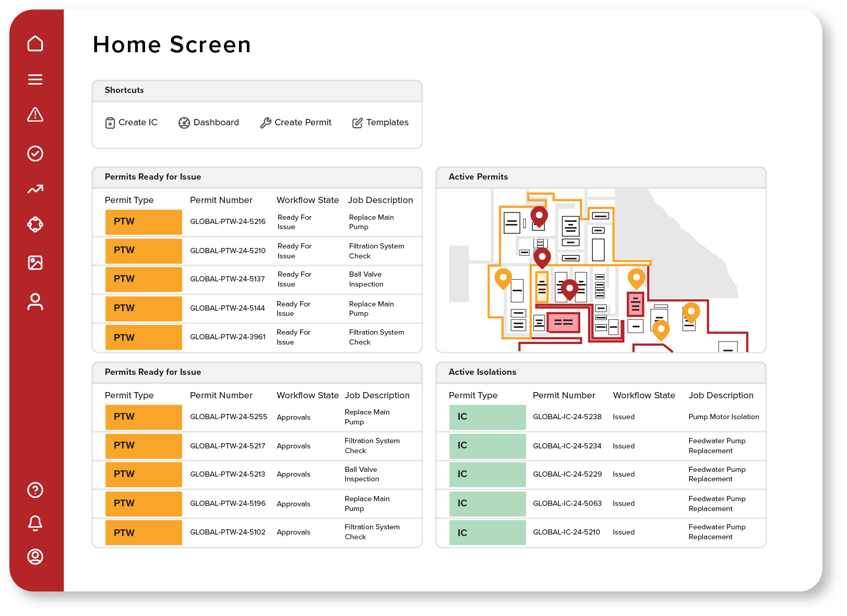Click the PTW badge for GLOBAL-PTW-24-5137

point(144,279)
